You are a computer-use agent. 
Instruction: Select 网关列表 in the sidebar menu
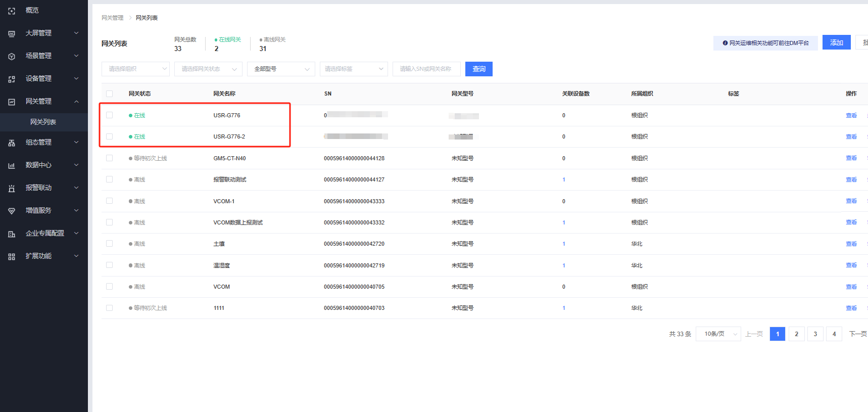pyautogui.click(x=43, y=122)
